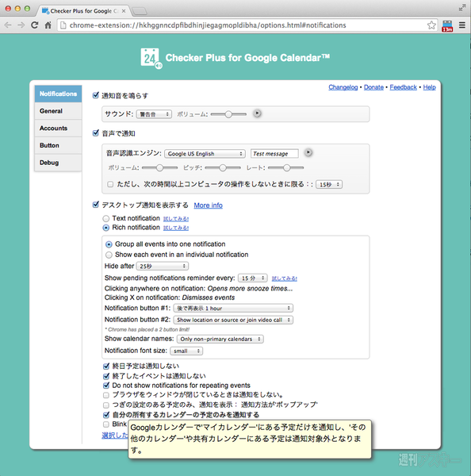Enable the Blink checkbox
Viewport: 471px width, 476px height.
pos(106,424)
